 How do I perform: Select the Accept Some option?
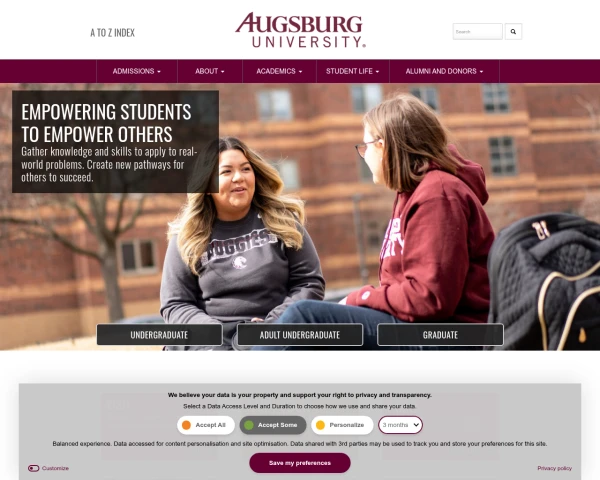point(273,425)
